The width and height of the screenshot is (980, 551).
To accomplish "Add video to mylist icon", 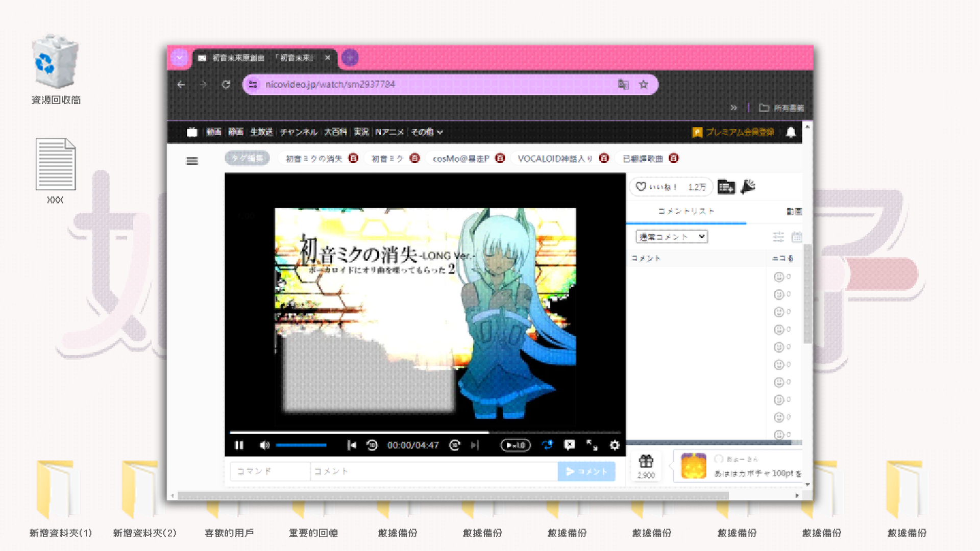I will 726,187.
